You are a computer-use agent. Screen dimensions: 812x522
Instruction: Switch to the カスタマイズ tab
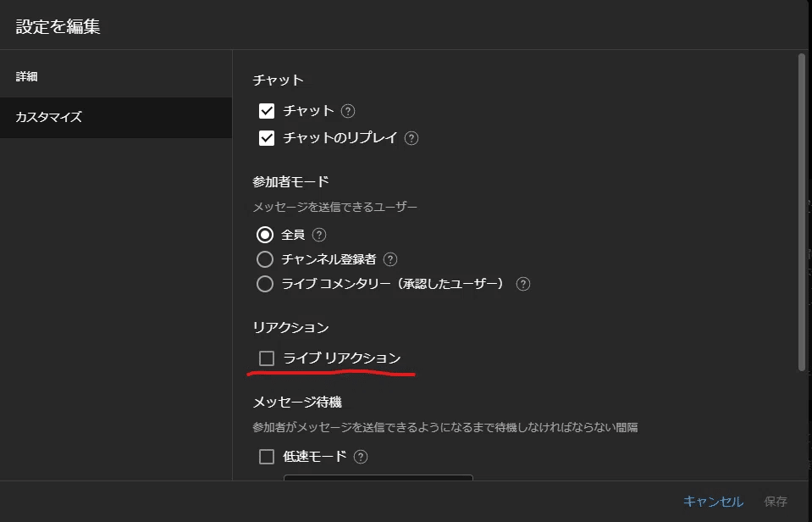pyautogui.click(x=116, y=117)
